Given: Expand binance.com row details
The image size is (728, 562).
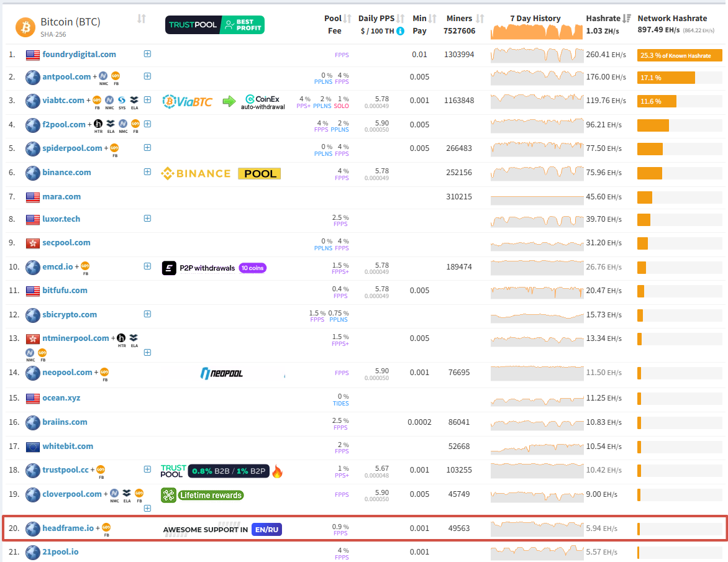Looking at the screenshot, I should 147,172.
